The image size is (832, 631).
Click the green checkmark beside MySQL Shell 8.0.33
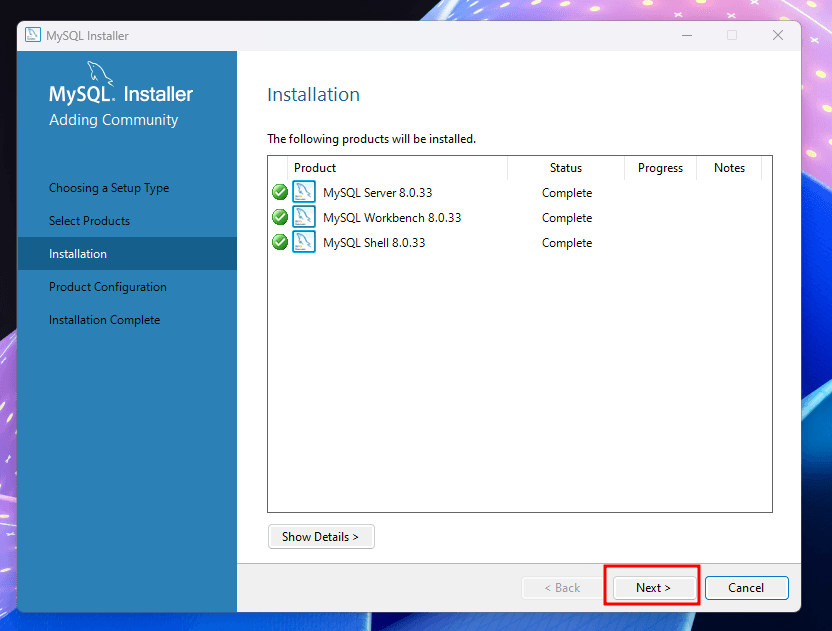coord(280,242)
